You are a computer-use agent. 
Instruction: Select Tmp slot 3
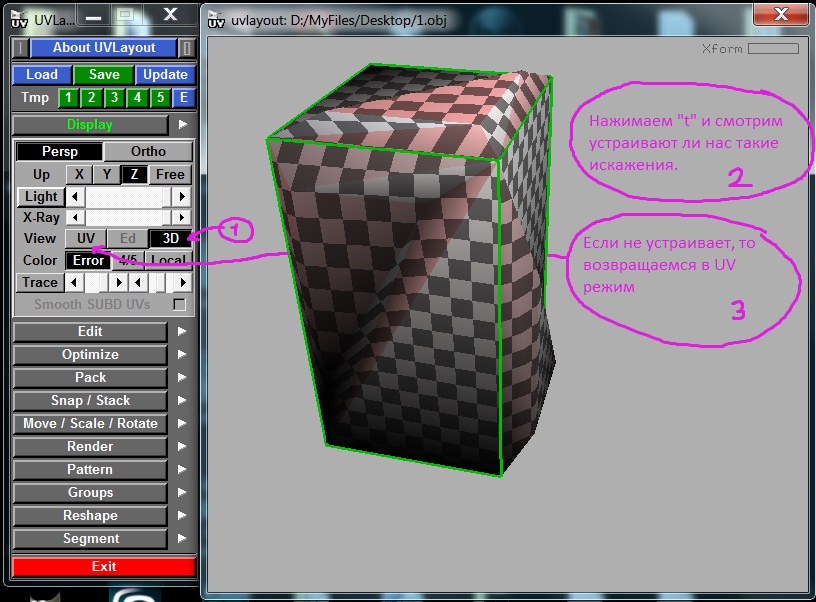click(x=114, y=98)
